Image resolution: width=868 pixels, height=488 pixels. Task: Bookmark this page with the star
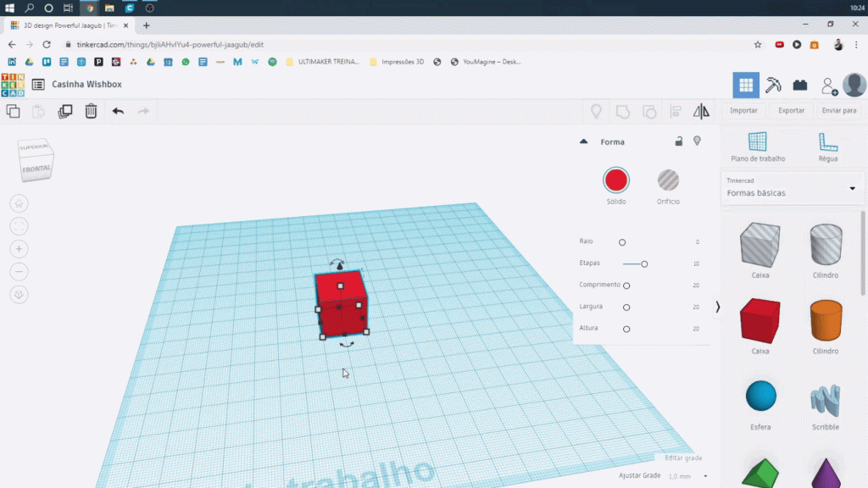(758, 45)
